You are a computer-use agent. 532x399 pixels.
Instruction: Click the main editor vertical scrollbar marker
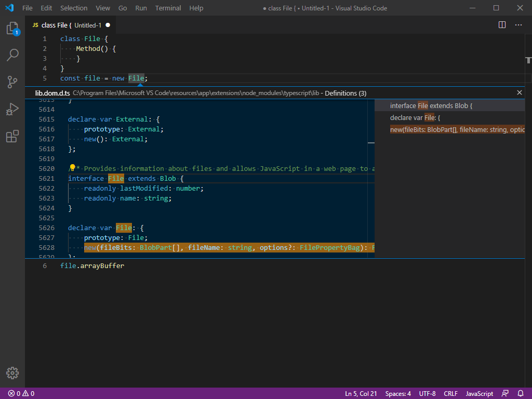[528, 60]
